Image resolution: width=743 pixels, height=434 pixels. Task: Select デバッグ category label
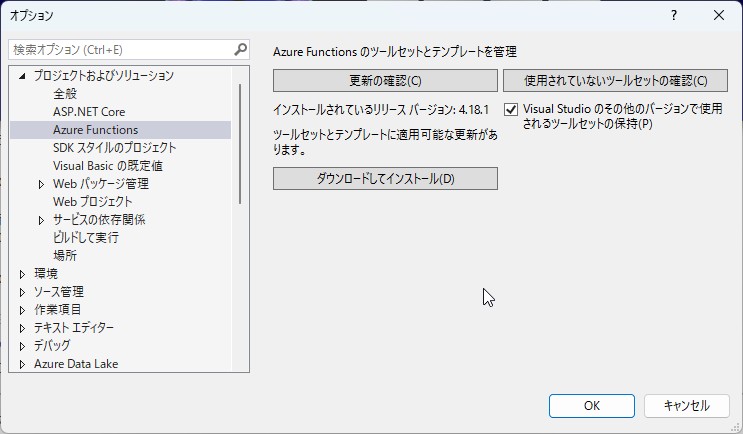52,346
